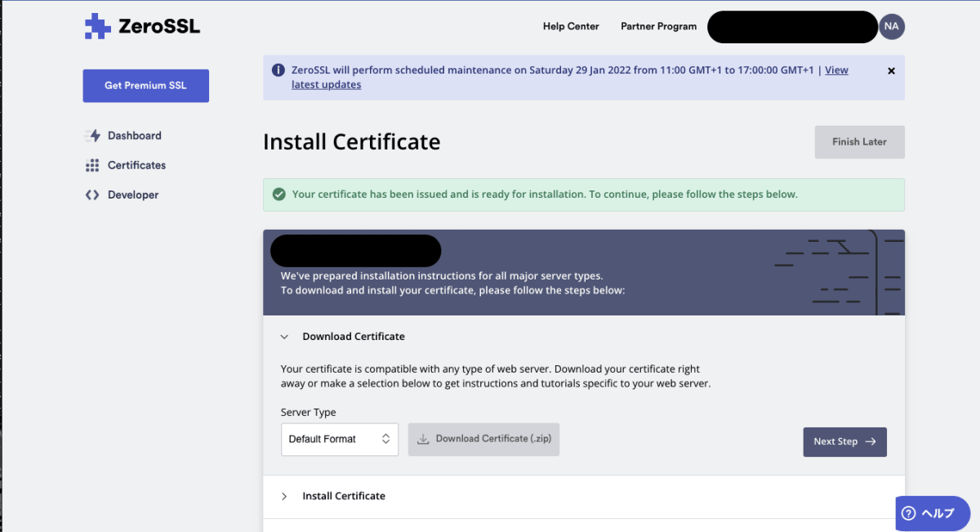Click the Install Certificate page heading

[351, 142]
